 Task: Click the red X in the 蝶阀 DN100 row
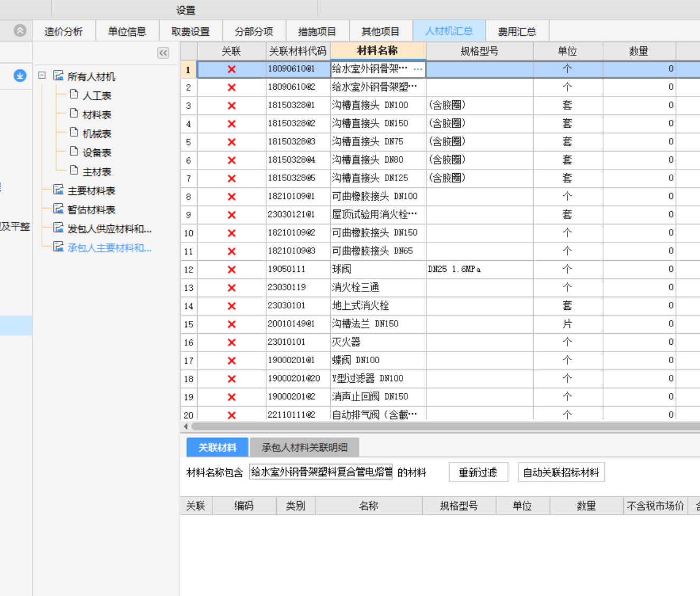tap(231, 361)
